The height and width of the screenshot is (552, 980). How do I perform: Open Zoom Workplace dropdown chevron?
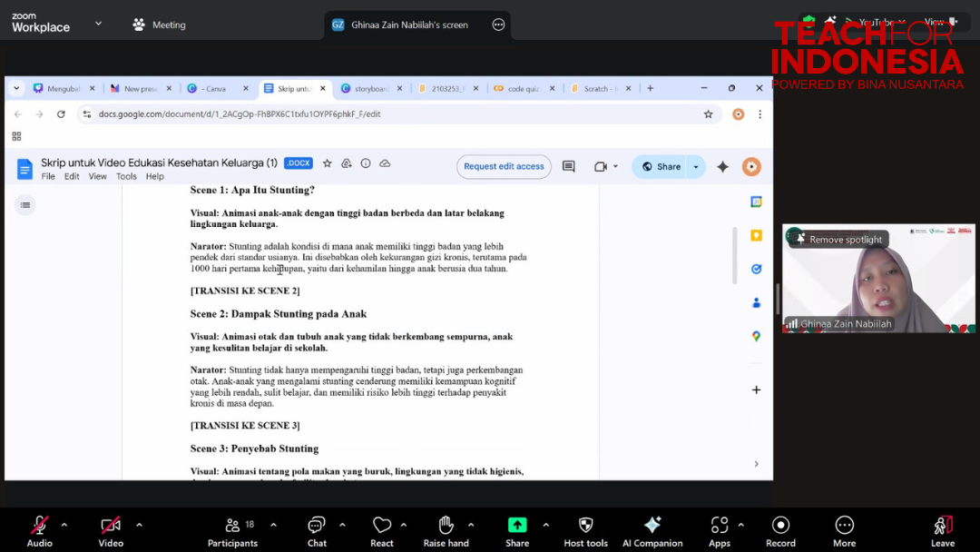(x=98, y=25)
